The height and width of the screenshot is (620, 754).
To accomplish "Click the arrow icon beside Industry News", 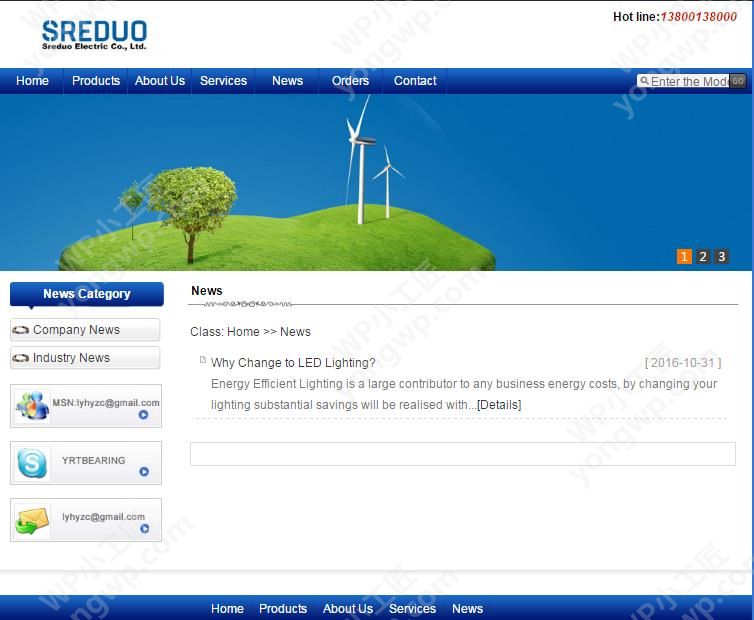I will pos(20,358).
